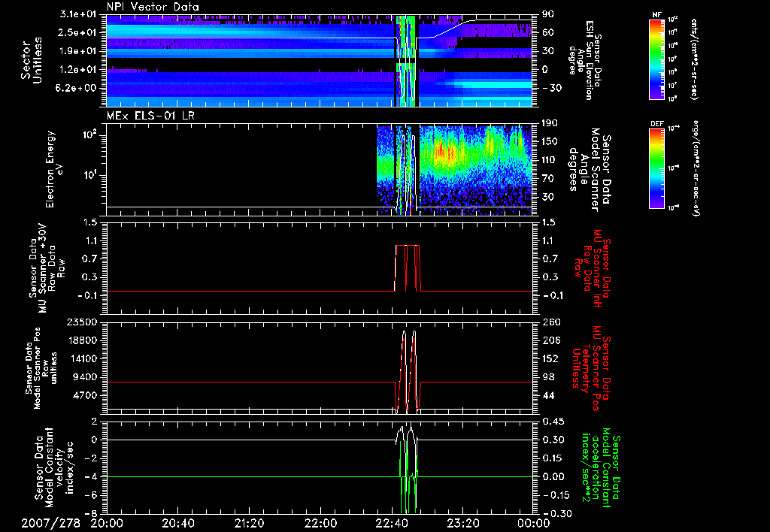770x532 pixels.
Task: Click the ESH Sun Elevation Angle axis label
Action: point(585,60)
